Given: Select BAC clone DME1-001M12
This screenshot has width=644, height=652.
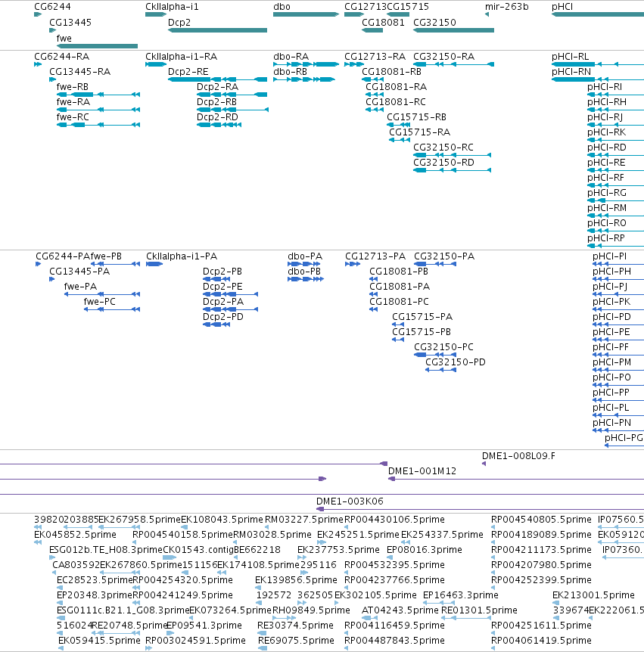Looking at the screenshot, I should coord(422,471).
